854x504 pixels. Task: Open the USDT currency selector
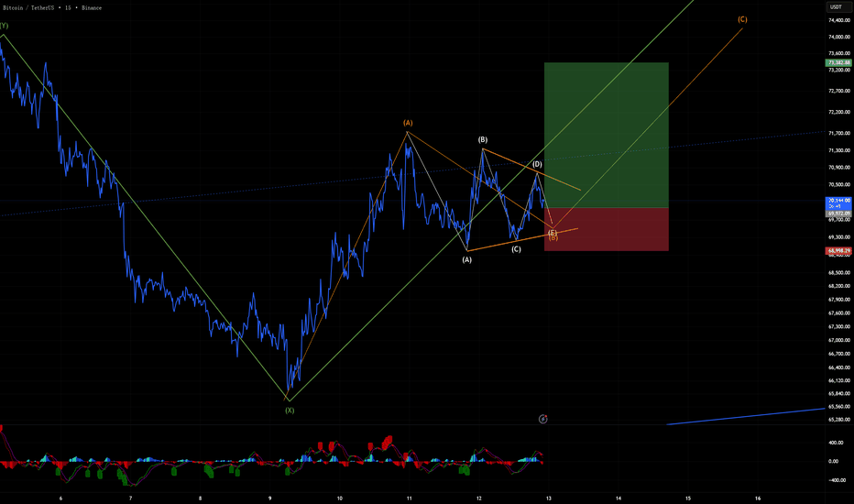click(x=836, y=7)
